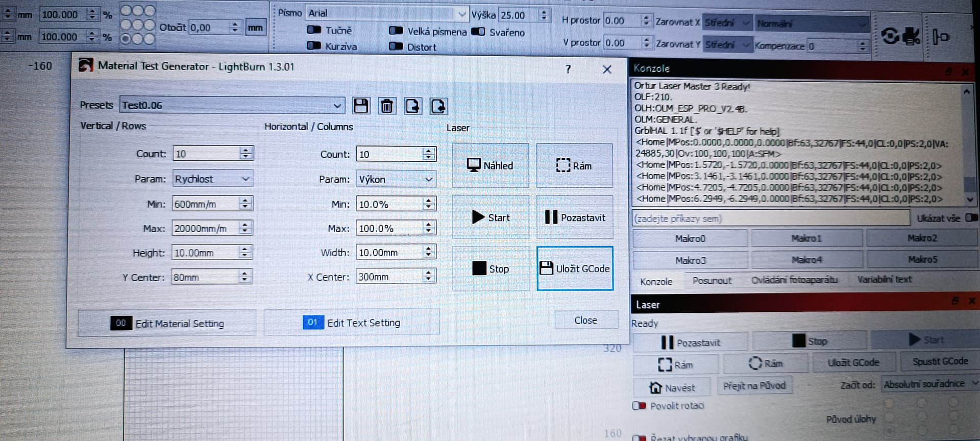Viewport: 980px width, 441px height.
Task: Start the material test job
Action: [491, 217]
